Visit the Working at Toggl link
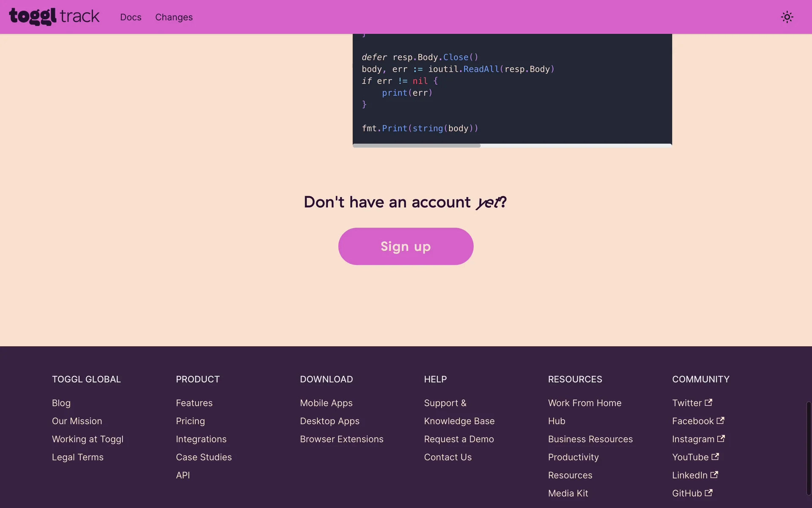Image resolution: width=812 pixels, height=508 pixels. tap(88, 439)
